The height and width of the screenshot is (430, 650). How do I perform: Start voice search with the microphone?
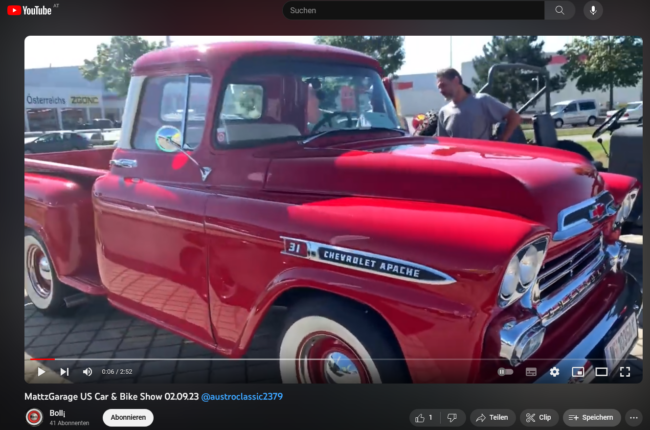pos(593,10)
